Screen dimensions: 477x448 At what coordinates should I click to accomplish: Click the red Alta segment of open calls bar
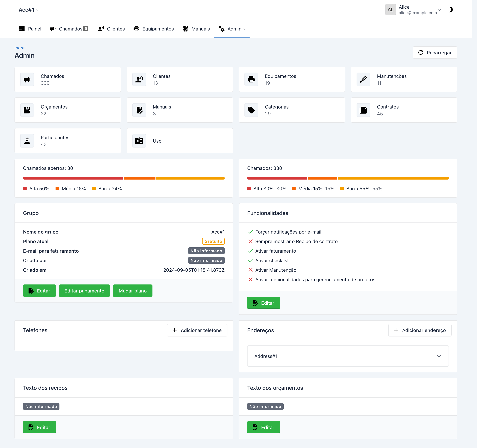click(x=73, y=178)
